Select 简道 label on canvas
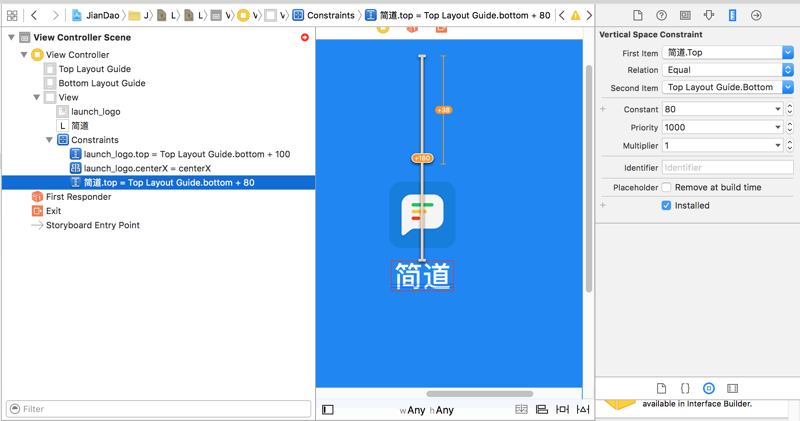This screenshot has height=421, width=800. (x=422, y=276)
